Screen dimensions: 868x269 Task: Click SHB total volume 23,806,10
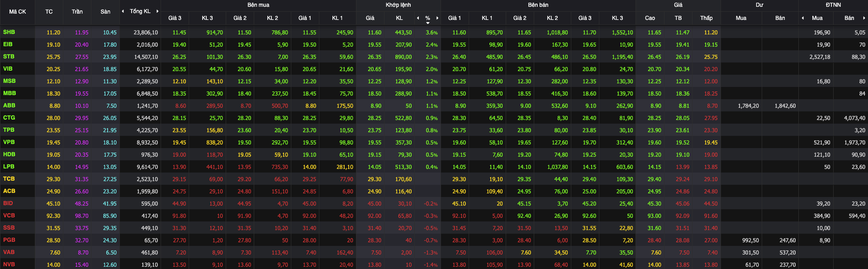[146, 33]
